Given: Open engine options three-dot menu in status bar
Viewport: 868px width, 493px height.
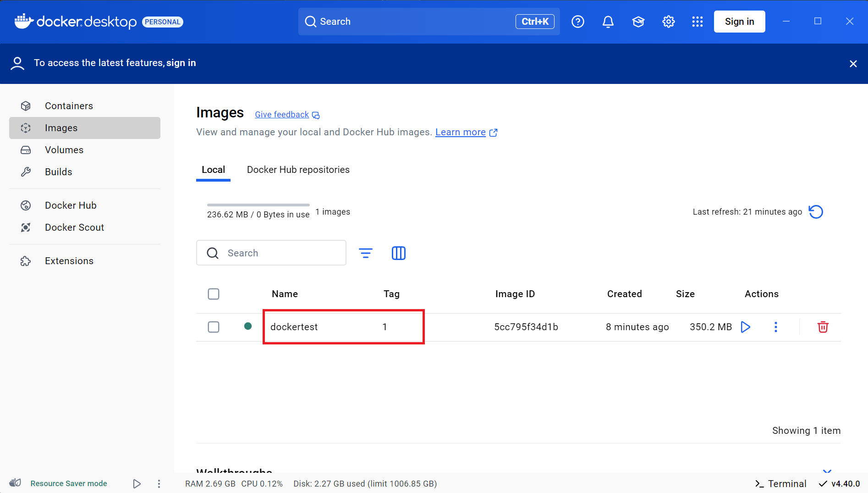Looking at the screenshot, I should (159, 483).
